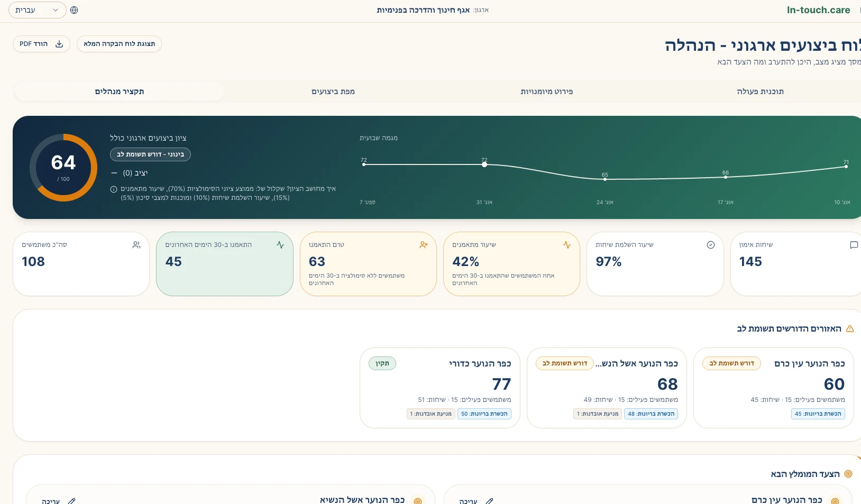The width and height of the screenshot is (861, 504).
Task: Click the stable trend 'יציב (0)' indicator
Action: (130, 173)
